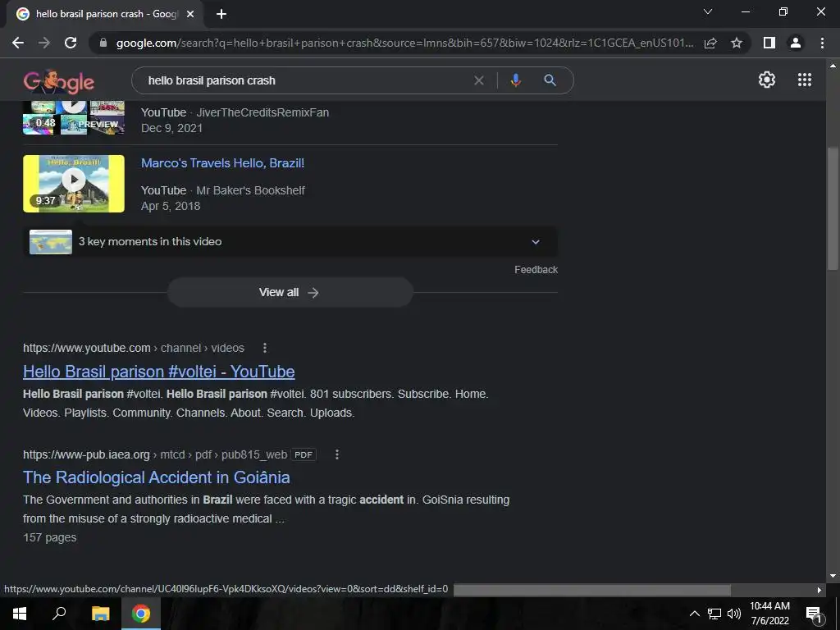Go back to the previous page
This screenshot has width=840, height=630.
click(18, 43)
